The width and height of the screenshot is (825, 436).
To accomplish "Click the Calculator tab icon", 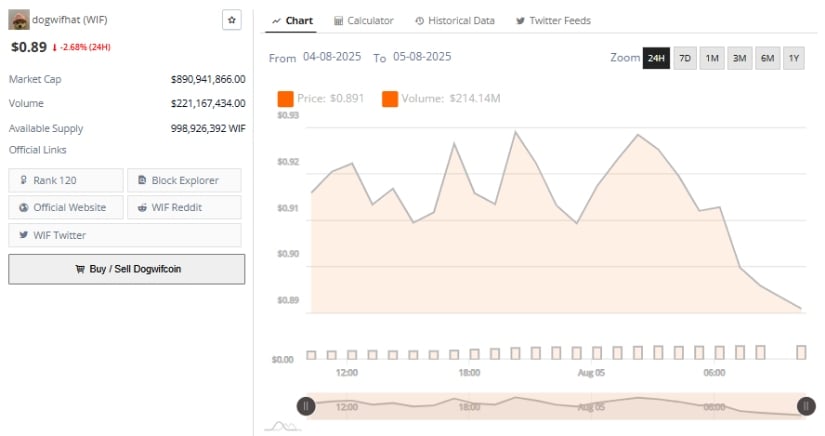I will point(338,21).
